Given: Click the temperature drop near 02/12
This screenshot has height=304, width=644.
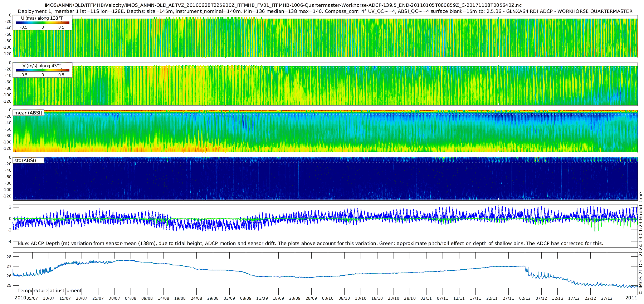Looking at the screenshot, I should pos(526,269).
